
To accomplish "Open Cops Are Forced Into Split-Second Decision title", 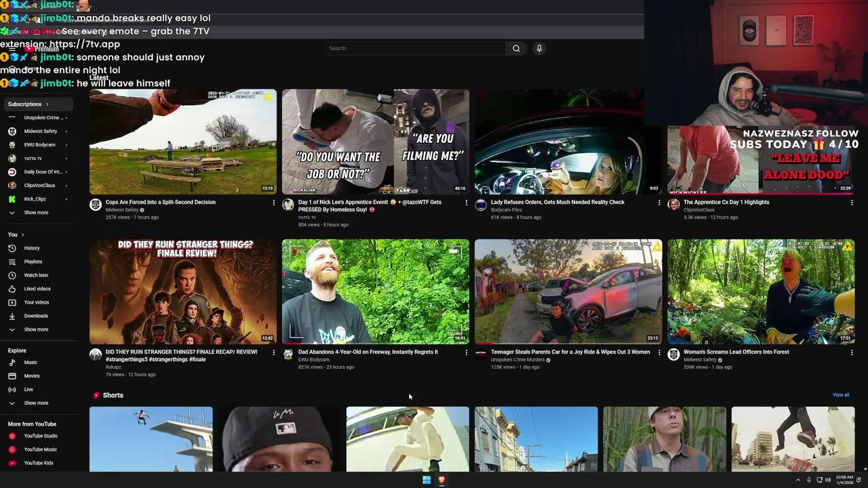I will 161,202.
